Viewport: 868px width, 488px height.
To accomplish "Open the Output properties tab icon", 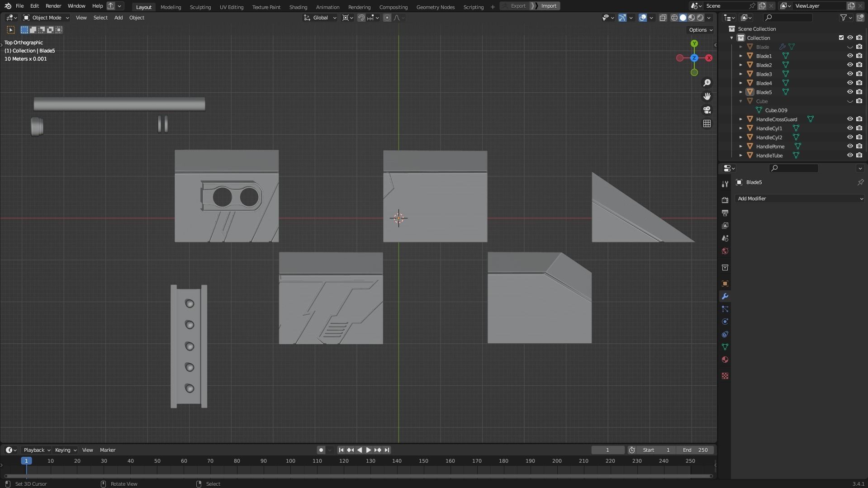I will point(725,213).
